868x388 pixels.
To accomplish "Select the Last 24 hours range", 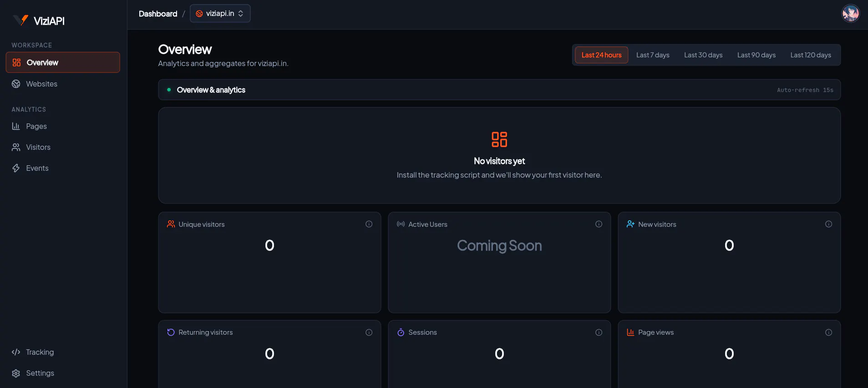I will pos(601,55).
